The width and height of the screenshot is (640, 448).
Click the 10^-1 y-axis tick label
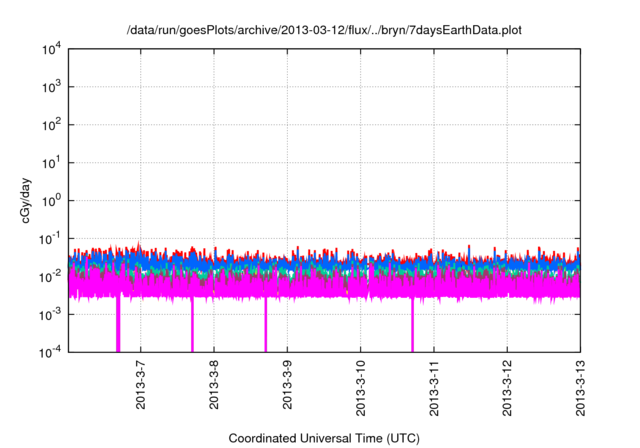pyautogui.click(x=50, y=238)
